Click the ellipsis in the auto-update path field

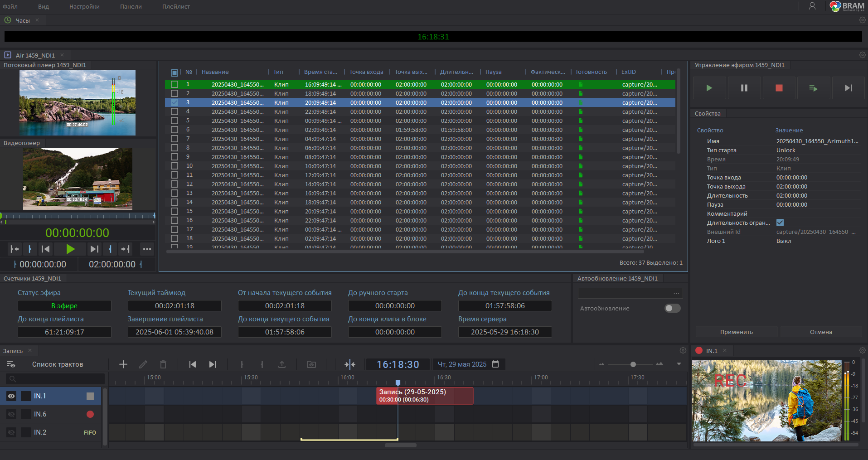pos(676,293)
